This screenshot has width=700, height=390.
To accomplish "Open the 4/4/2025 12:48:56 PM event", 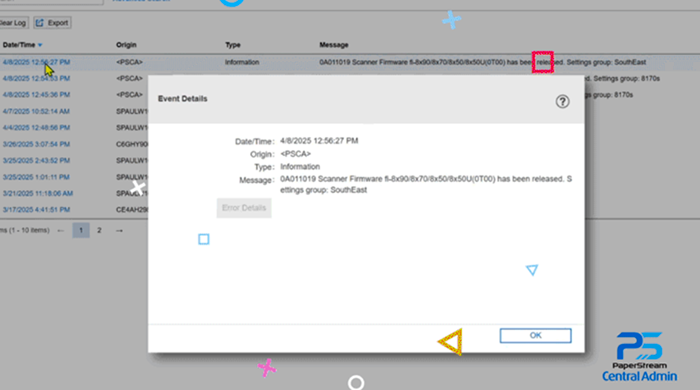I will (36, 128).
